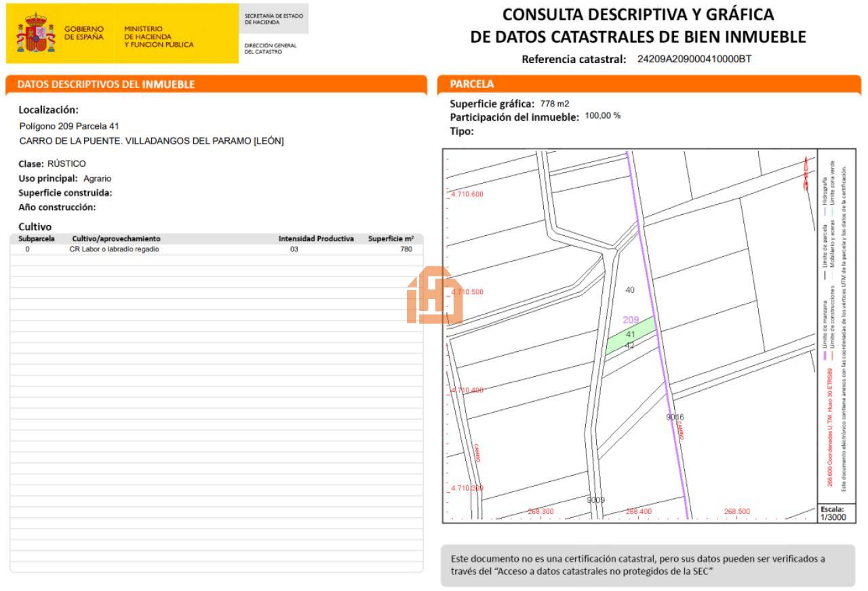The height and width of the screenshot is (591, 868).
Task: Click the 'Localización:' heading
Action: pyautogui.click(x=48, y=110)
